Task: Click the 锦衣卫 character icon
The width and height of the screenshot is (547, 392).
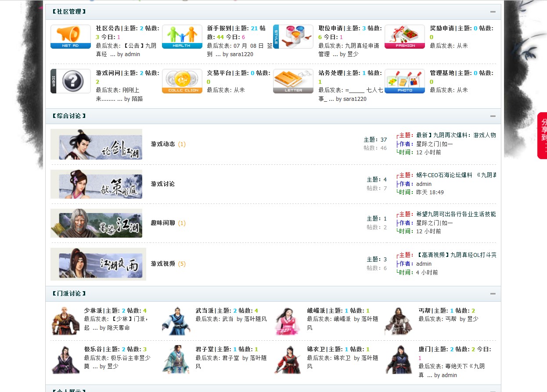Action: tap(288, 360)
